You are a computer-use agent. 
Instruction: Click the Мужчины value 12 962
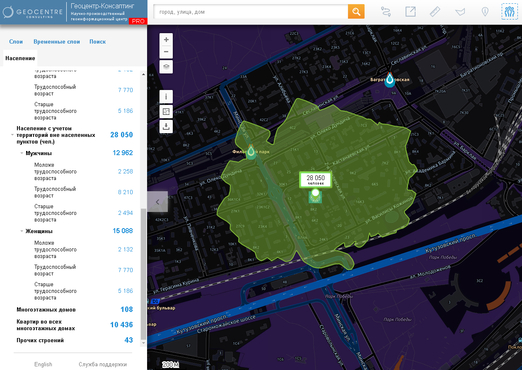coord(123,153)
